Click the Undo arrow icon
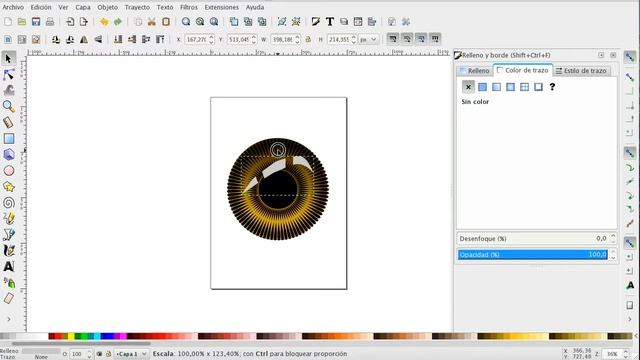This screenshot has width=640, height=360. click(104, 22)
